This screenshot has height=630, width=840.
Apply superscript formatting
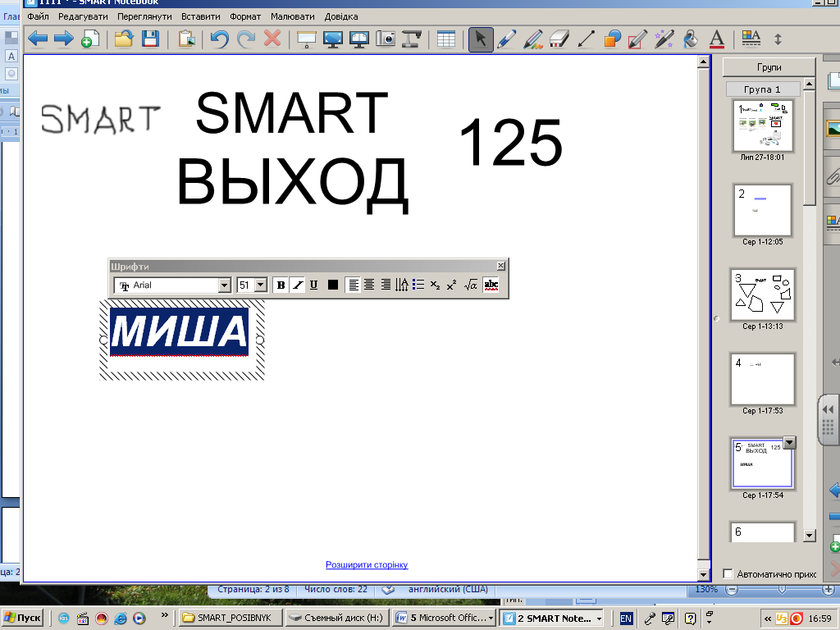tap(452, 285)
